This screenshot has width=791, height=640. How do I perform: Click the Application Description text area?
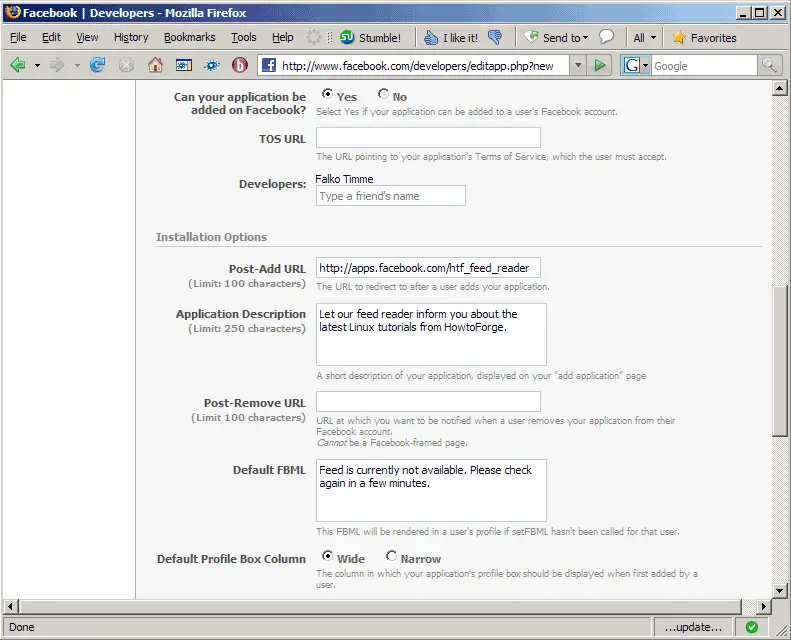(x=431, y=334)
